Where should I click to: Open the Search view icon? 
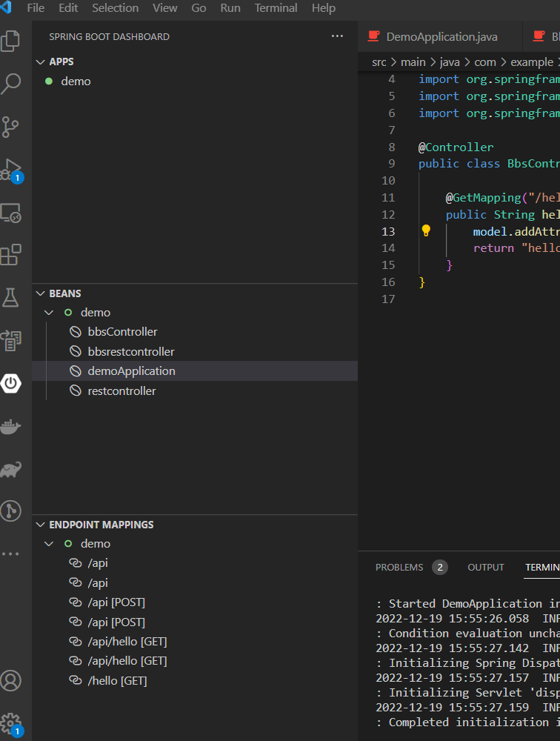(11, 84)
